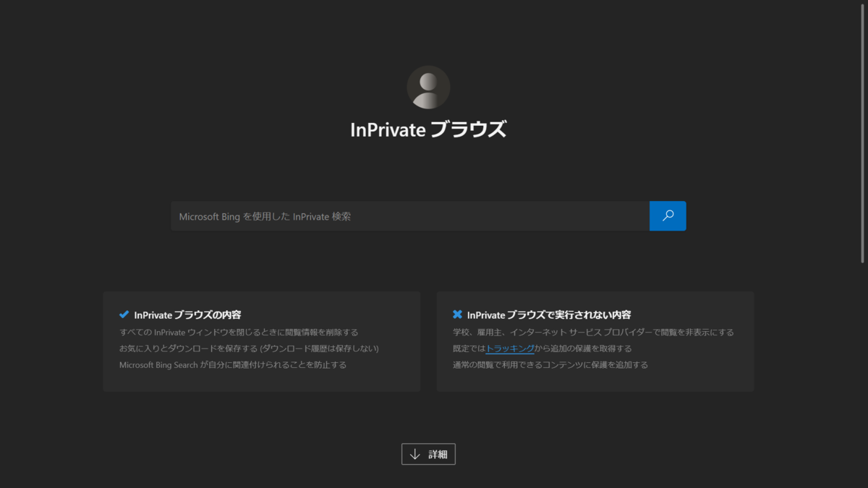Click the down-arrow icon inside the 詳細 button

(414, 454)
